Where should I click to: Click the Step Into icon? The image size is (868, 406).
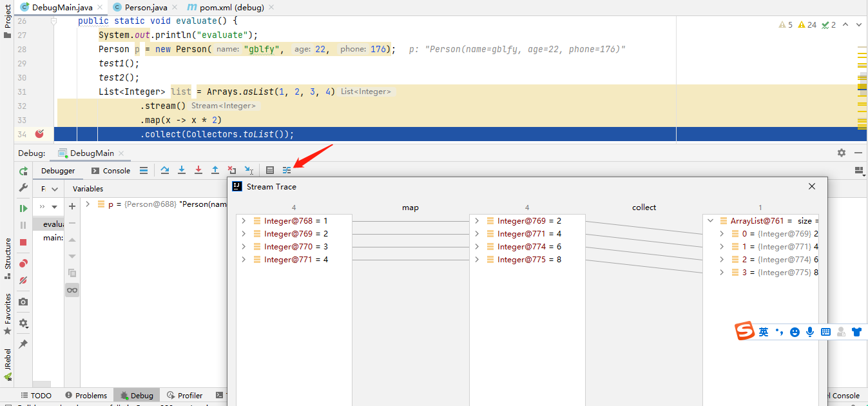click(x=182, y=170)
